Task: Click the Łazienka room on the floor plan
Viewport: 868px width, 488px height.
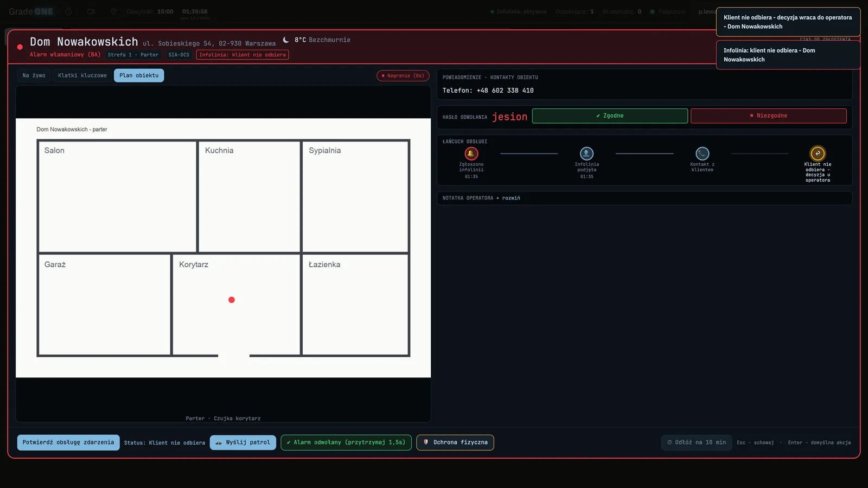Action: pos(355,305)
